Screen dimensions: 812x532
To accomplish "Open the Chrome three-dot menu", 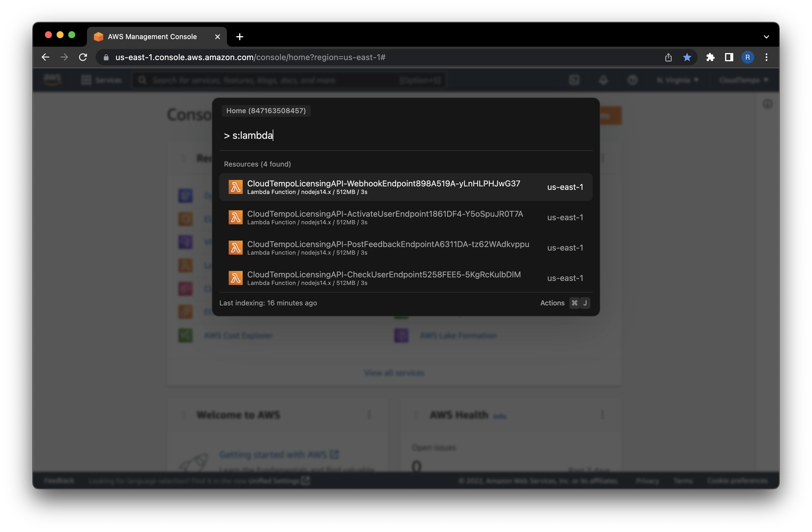I will click(766, 57).
